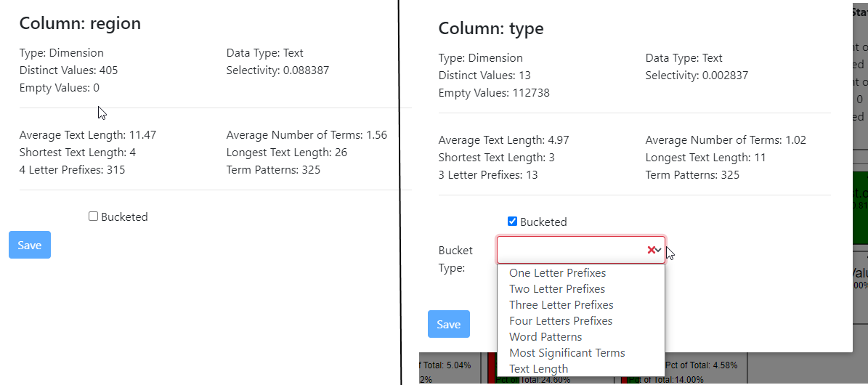Click the red X icon in Bucket Type field

pyautogui.click(x=651, y=250)
